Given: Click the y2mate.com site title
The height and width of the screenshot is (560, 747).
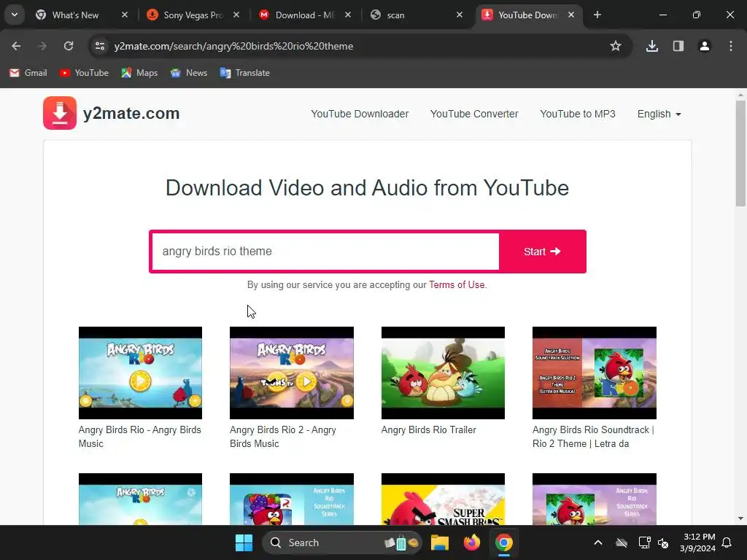Looking at the screenshot, I should pos(131,113).
